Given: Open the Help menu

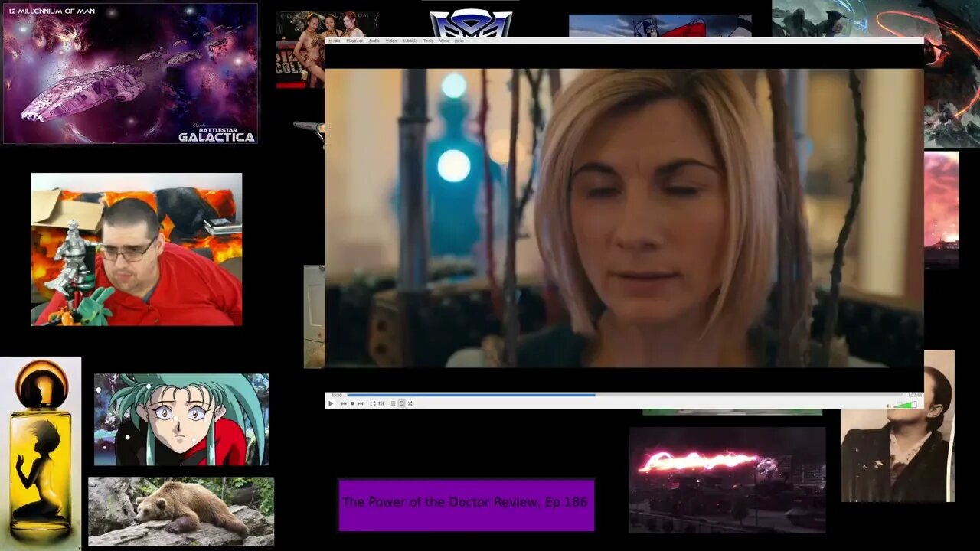Looking at the screenshot, I should (x=459, y=41).
